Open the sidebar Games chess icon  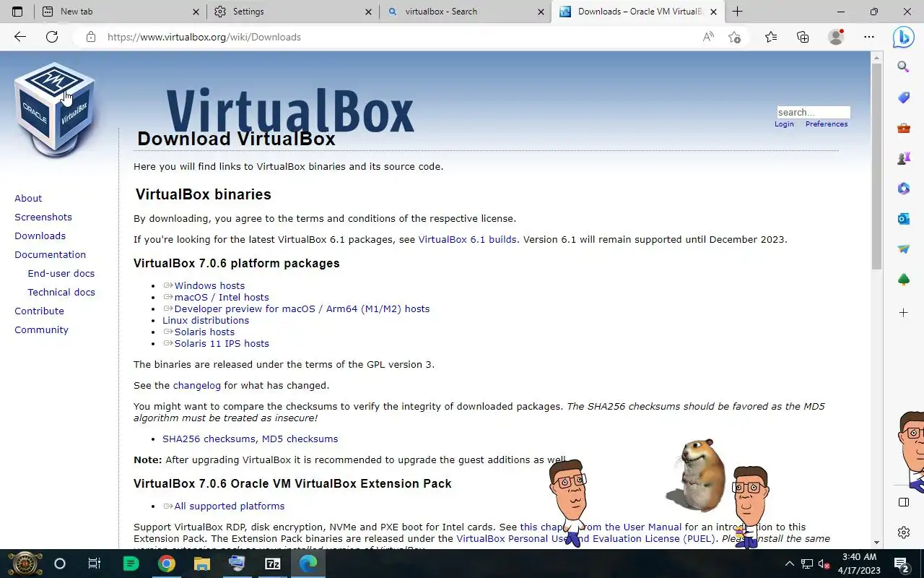[x=903, y=158]
